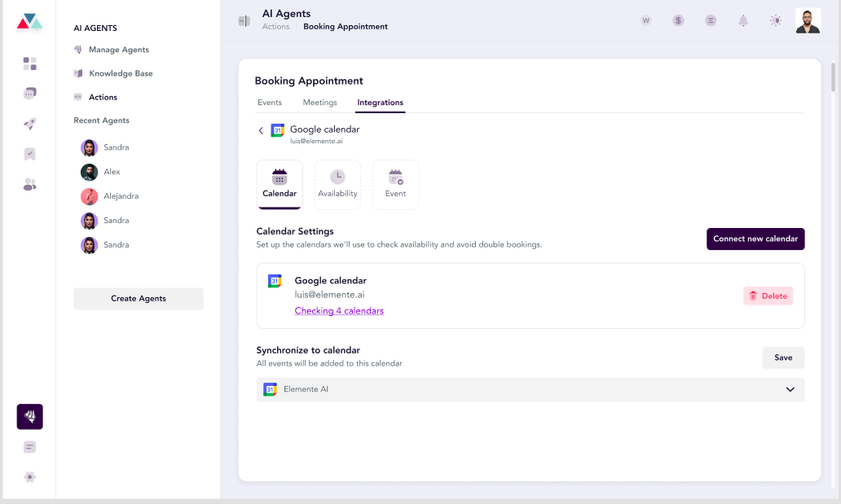The width and height of the screenshot is (841, 504).
Task: Open the chat conversations icon in rail
Action: click(x=29, y=94)
